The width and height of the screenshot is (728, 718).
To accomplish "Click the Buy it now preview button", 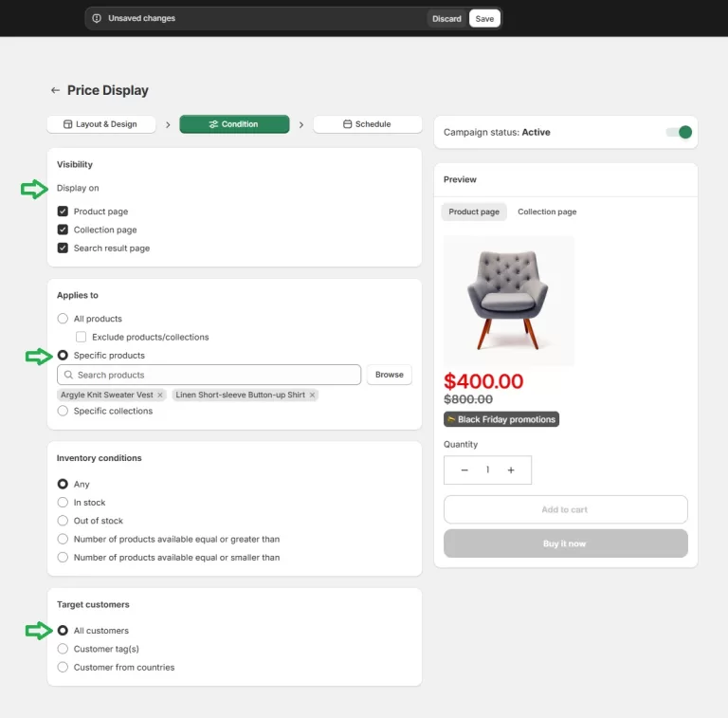I will pyautogui.click(x=566, y=543).
